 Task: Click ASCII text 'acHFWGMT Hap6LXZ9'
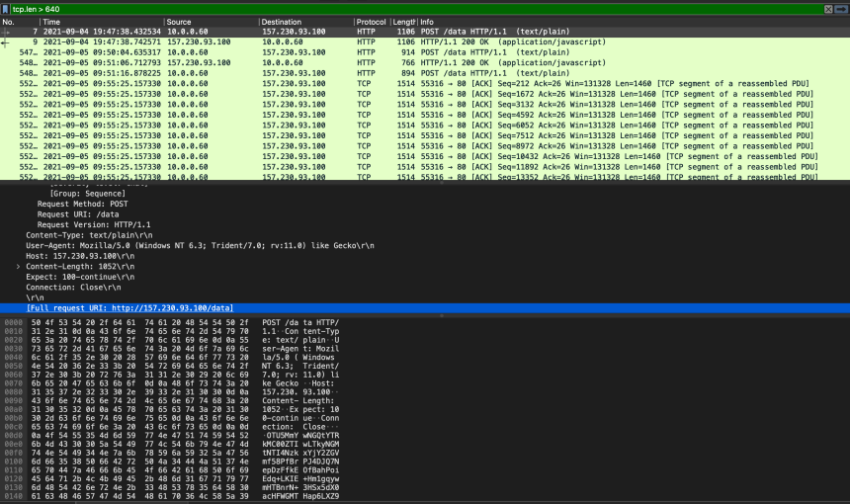[x=300, y=496]
